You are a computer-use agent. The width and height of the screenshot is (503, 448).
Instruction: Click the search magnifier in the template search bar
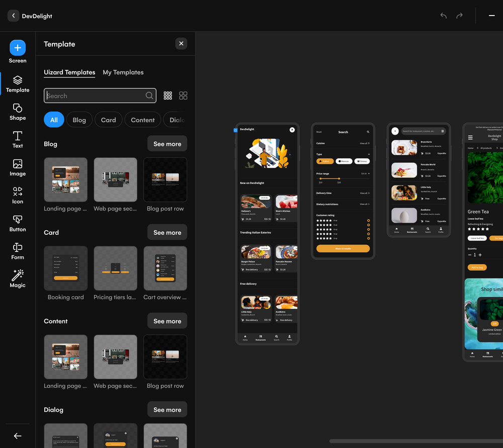point(149,96)
